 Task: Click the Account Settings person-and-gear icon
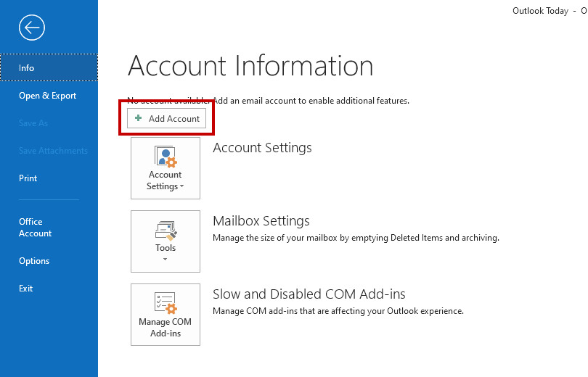[x=166, y=157]
